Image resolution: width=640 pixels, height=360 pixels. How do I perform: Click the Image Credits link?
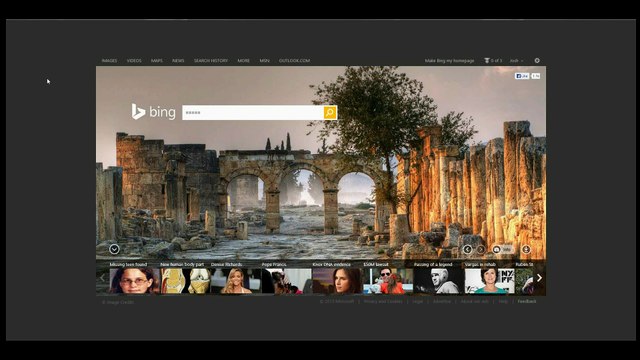(118, 302)
